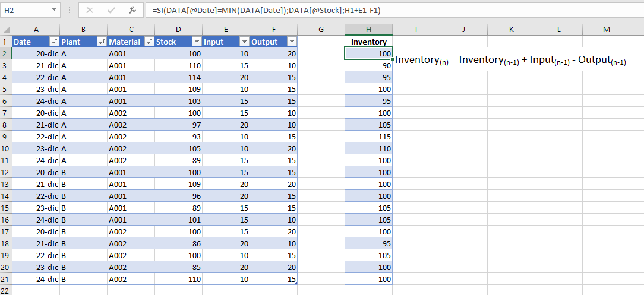Click the Output table header cell
The width and height of the screenshot is (644, 295).
coord(273,42)
